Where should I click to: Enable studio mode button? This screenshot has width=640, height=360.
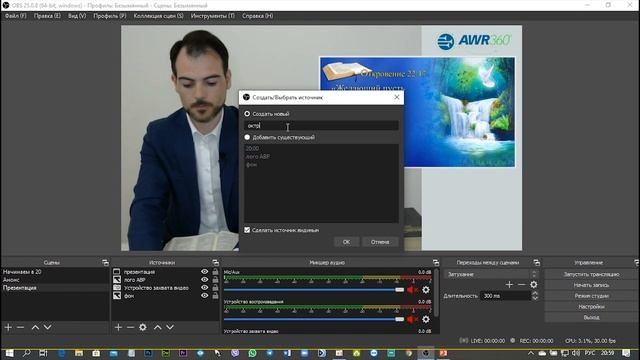pyautogui.click(x=591, y=296)
